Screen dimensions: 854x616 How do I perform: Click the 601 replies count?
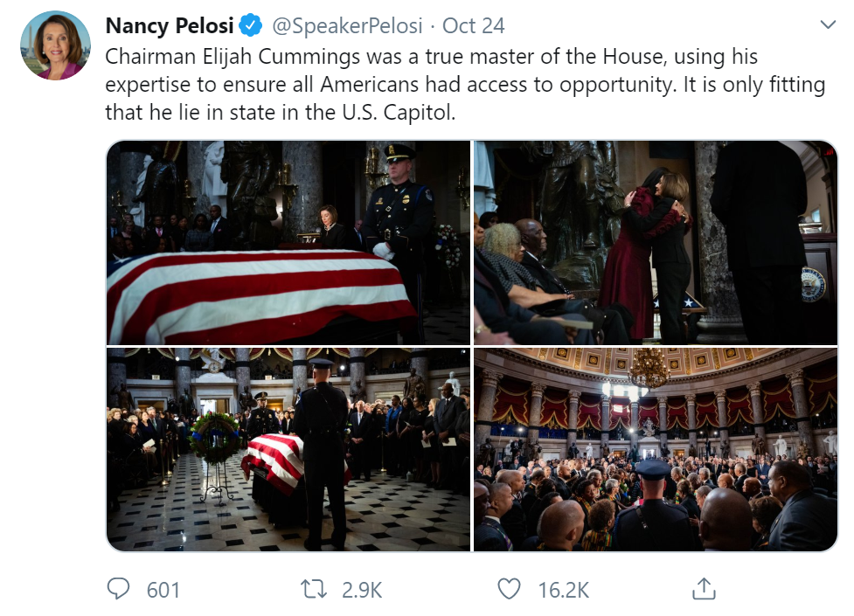pyautogui.click(x=163, y=590)
